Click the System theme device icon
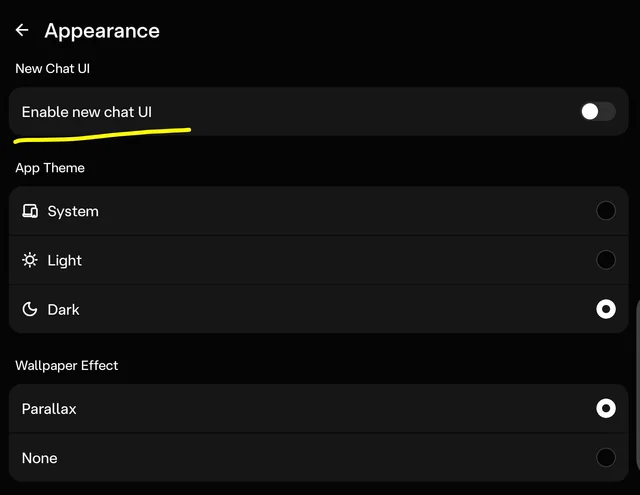 [30, 211]
